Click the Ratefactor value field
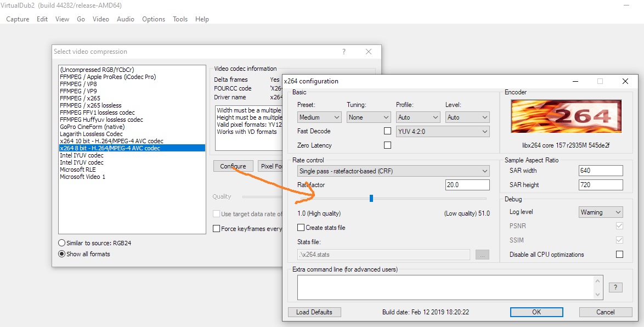The width and height of the screenshot is (644, 327). (467, 185)
